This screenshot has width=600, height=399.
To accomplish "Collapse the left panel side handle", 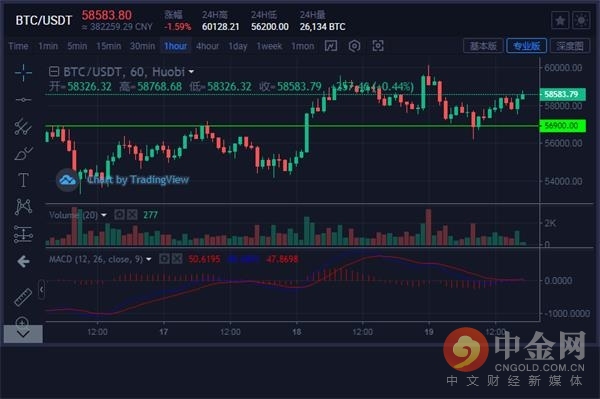I will tap(42, 290).
